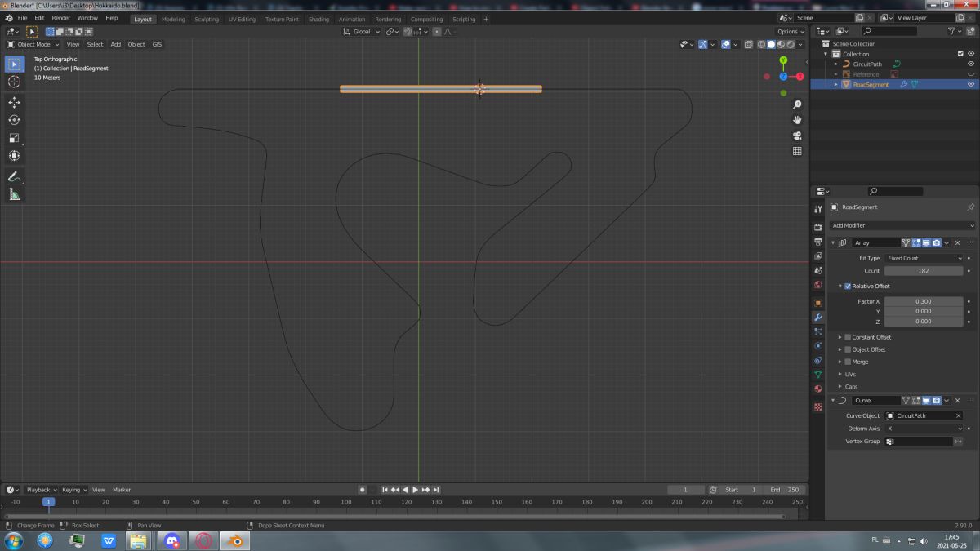Open Deform Axis dropdown

[x=924, y=429]
